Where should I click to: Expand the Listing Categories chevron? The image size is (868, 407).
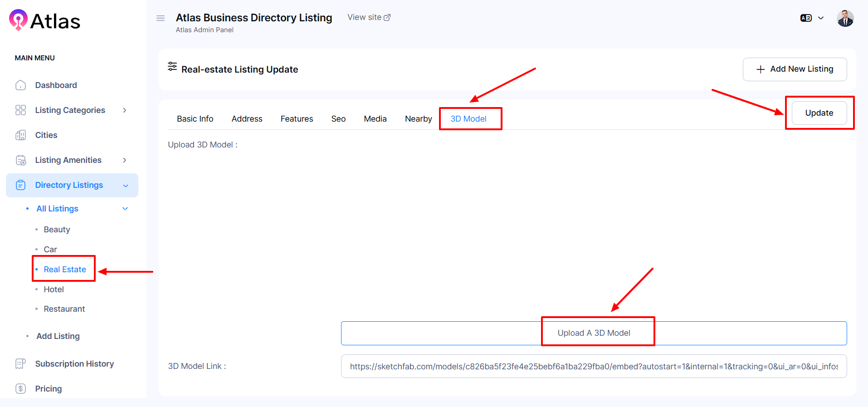(124, 110)
